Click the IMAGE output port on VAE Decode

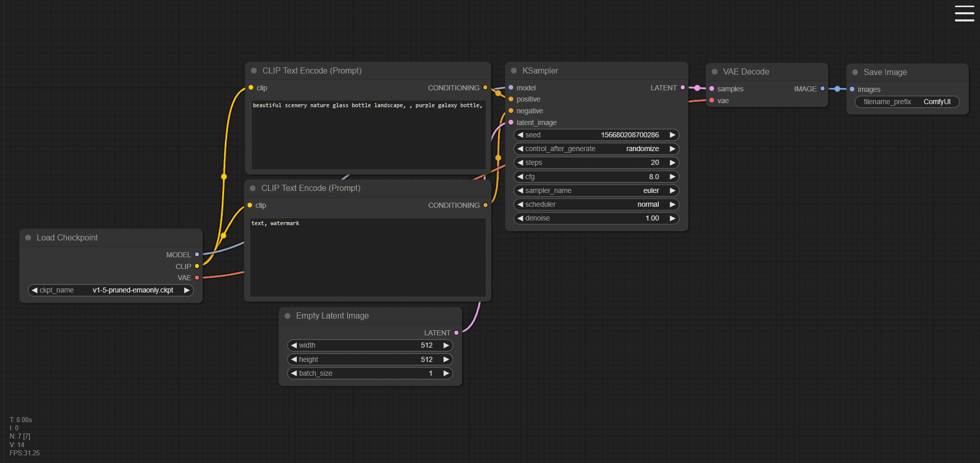[822, 88]
